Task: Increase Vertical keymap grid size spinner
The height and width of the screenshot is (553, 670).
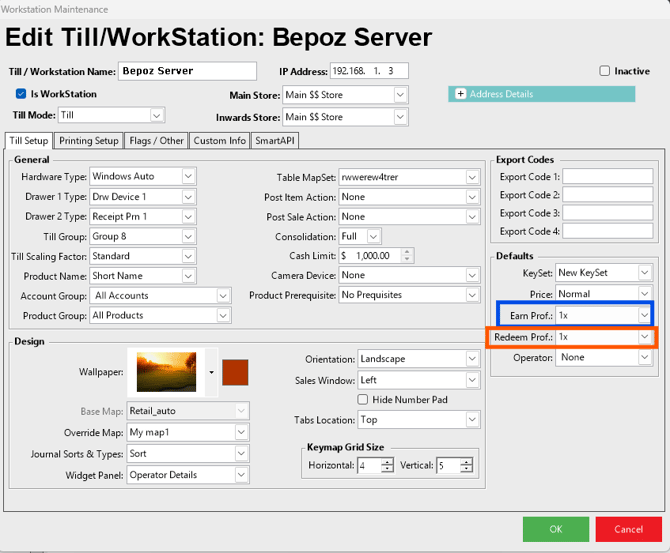Action: click(467, 461)
